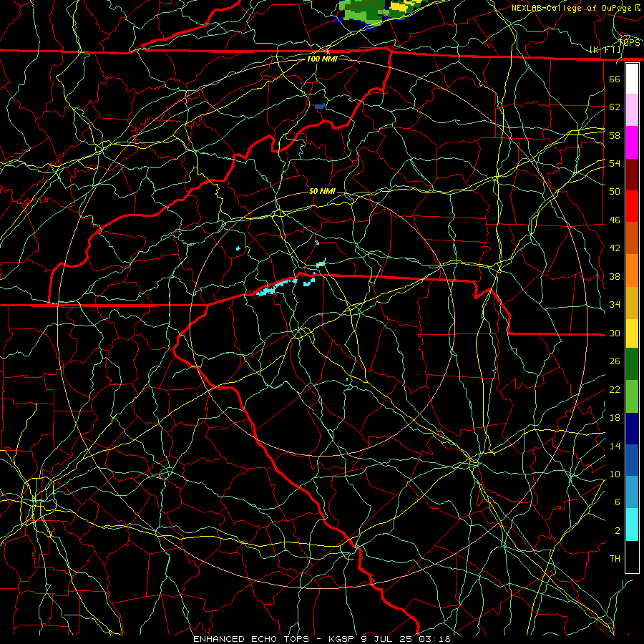Viewport: 644px width, 644px height.
Task: Click the ENHANCED ECHO TOPS product title
Action: [250, 639]
